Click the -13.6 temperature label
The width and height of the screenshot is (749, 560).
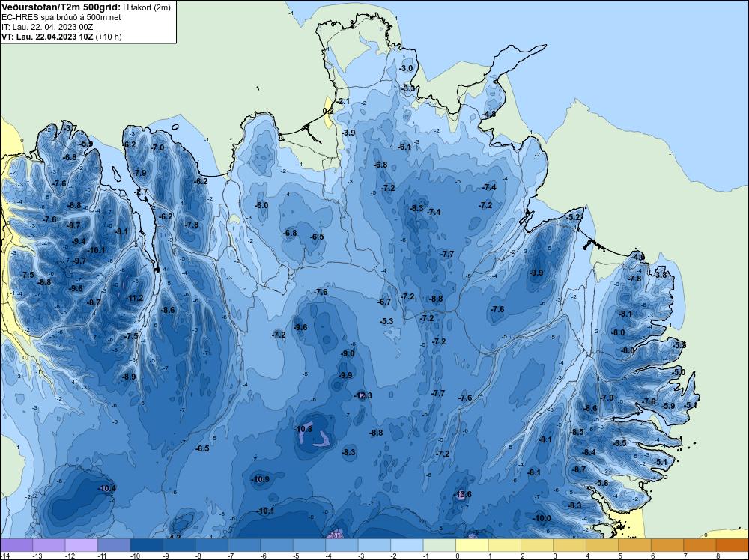coord(462,494)
